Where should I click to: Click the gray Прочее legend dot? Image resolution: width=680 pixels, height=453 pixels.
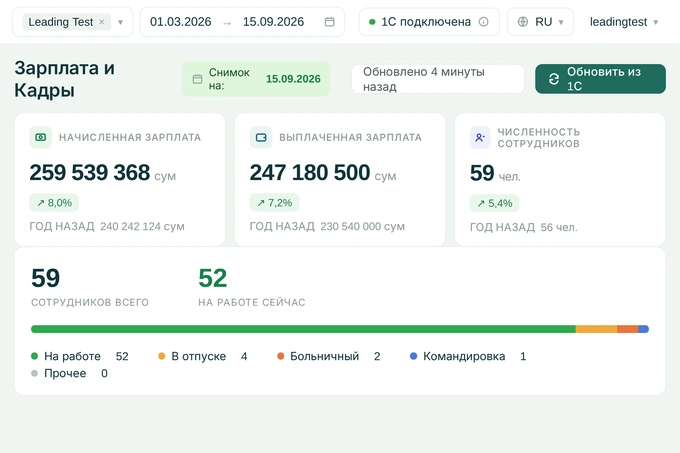(35, 373)
